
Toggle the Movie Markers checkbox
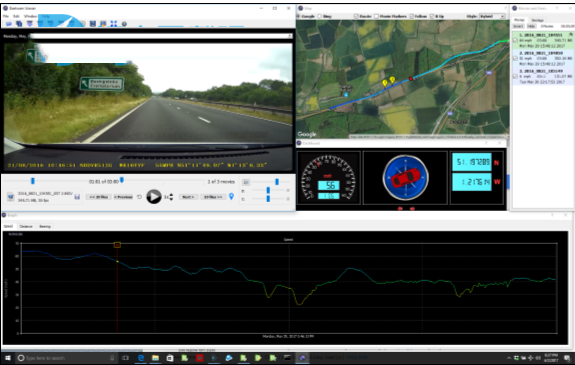coord(376,16)
